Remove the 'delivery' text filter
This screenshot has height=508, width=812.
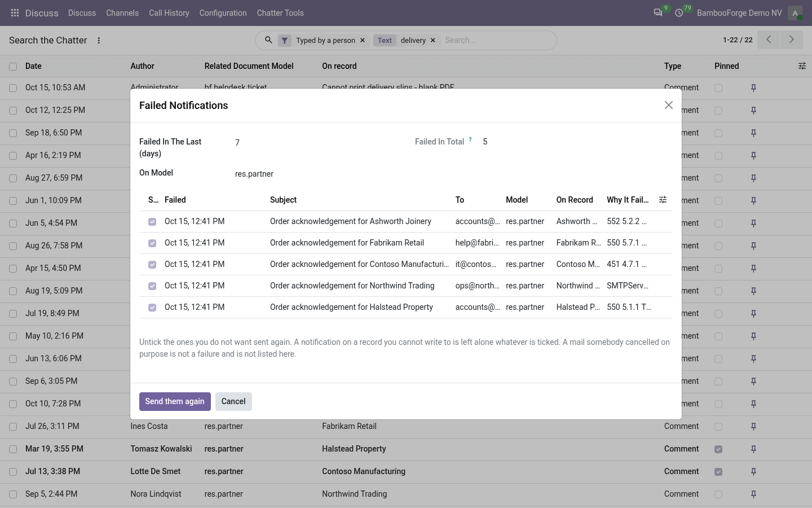[433, 41]
